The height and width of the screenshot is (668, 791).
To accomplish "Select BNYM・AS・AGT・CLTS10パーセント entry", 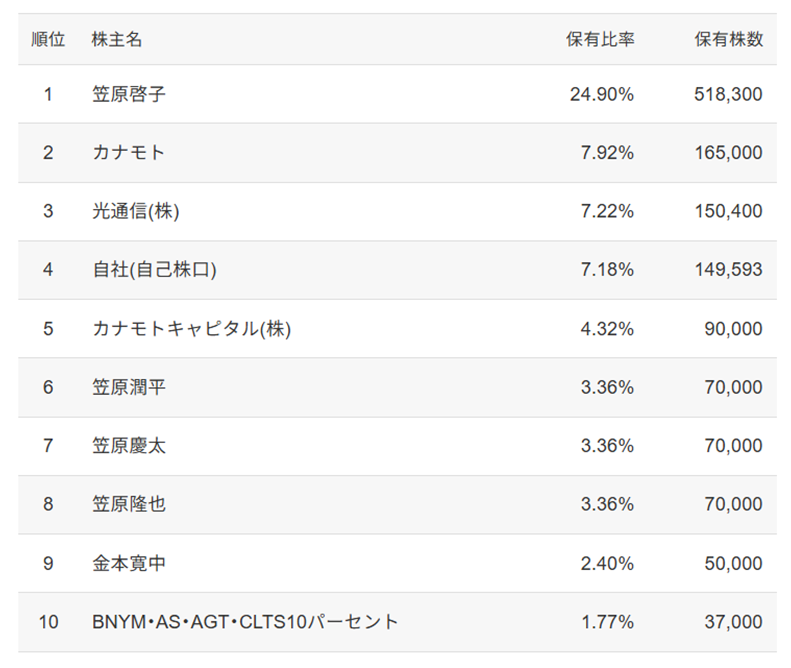I will point(245,622).
